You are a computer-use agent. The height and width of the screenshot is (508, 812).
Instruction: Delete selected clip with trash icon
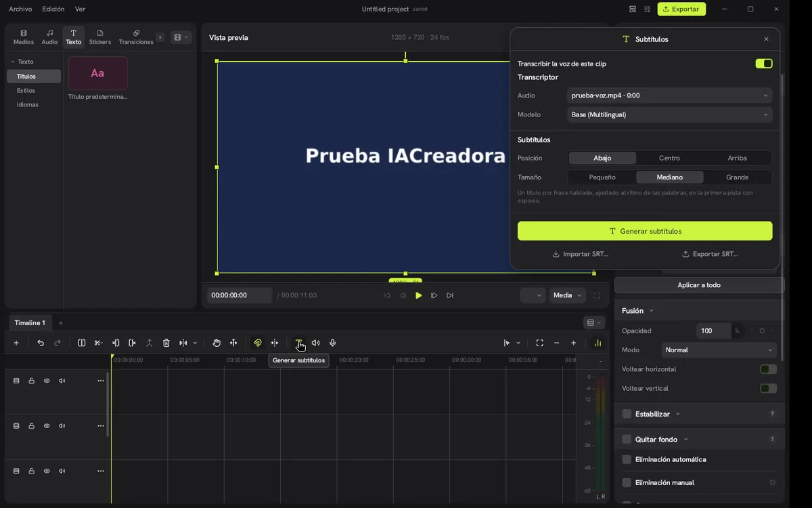pyautogui.click(x=166, y=343)
